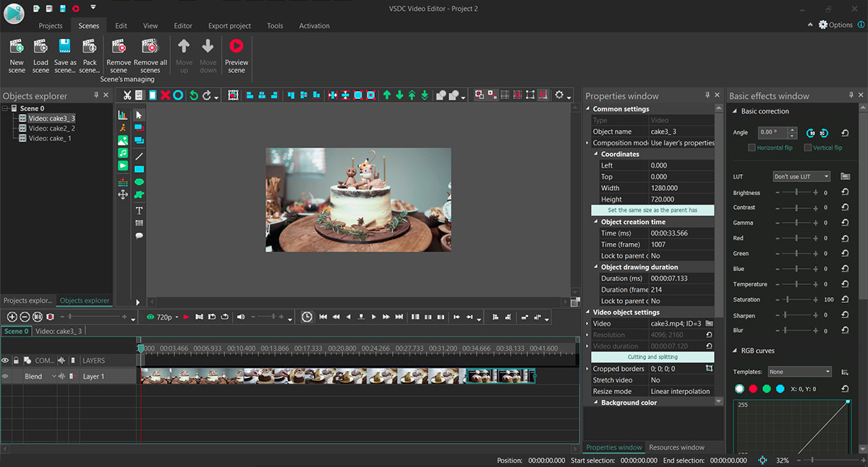Select the Text tool (T icon)
868x467 pixels.
click(x=139, y=210)
